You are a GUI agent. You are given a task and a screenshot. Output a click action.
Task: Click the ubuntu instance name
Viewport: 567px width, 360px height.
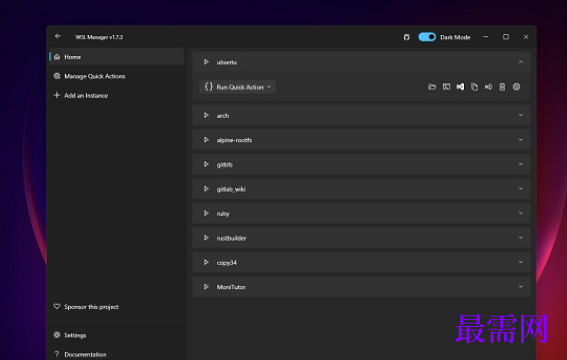227,62
